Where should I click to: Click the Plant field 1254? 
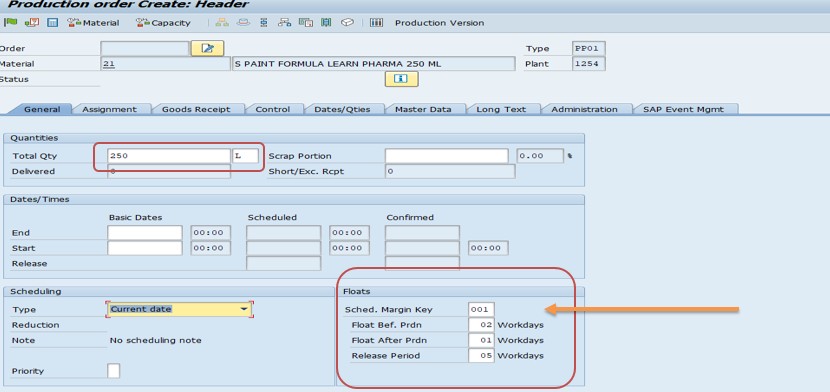coord(589,64)
